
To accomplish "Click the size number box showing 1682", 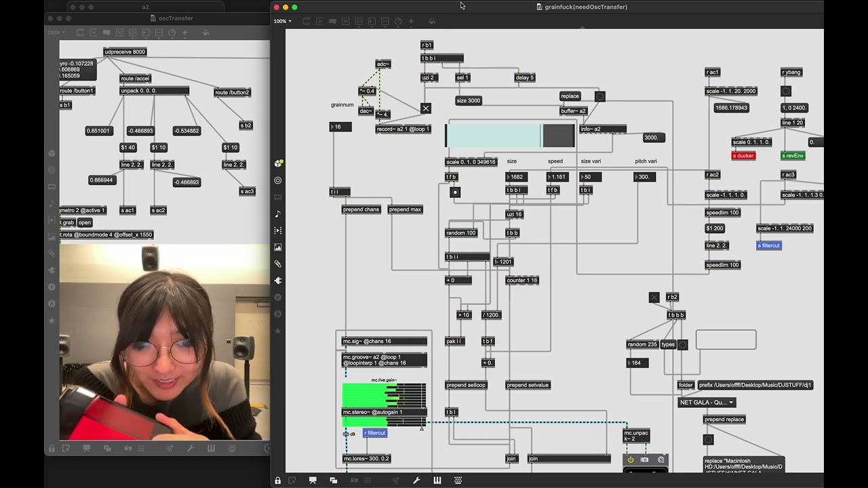I will coord(517,177).
